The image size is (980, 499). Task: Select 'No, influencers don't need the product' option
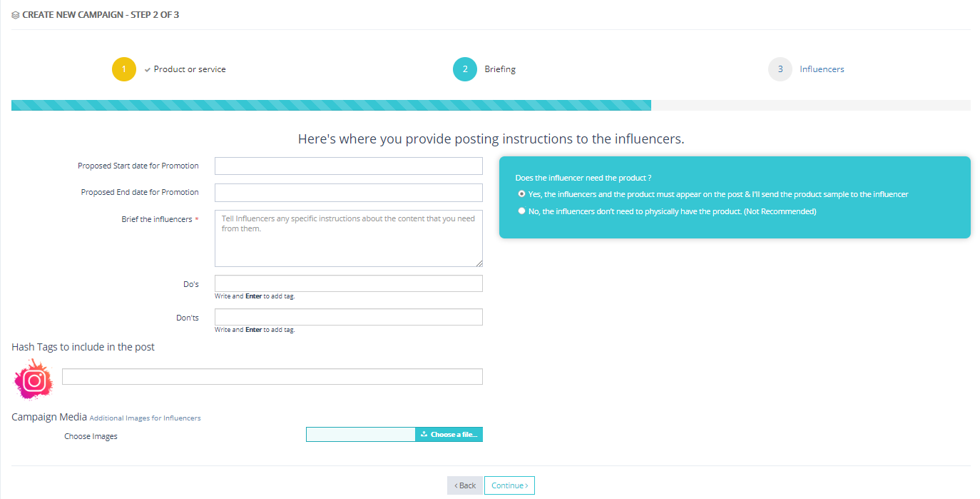[x=521, y=211]
